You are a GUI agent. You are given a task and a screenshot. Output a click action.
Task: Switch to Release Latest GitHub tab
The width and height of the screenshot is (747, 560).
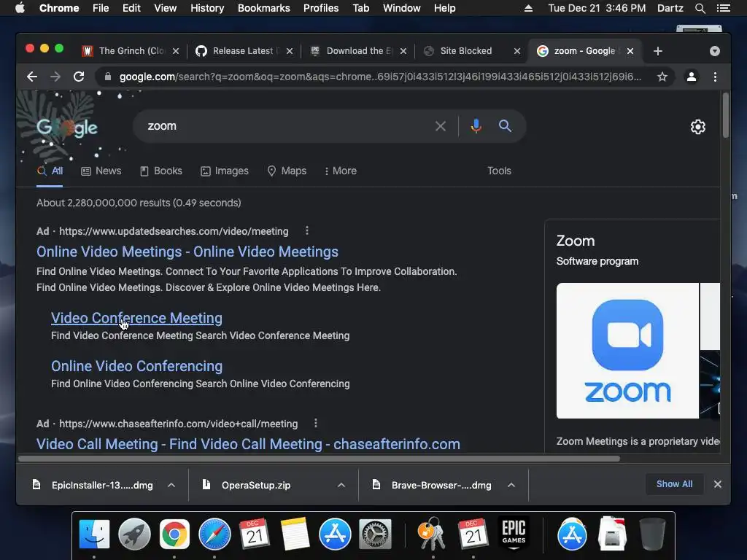[244, 51]
